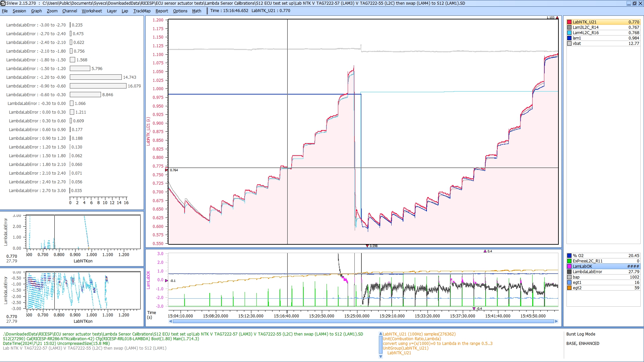Viewport: 644px width, 362px height.
Task: Click the SView application icon in title bar
Action: point(3,3)
